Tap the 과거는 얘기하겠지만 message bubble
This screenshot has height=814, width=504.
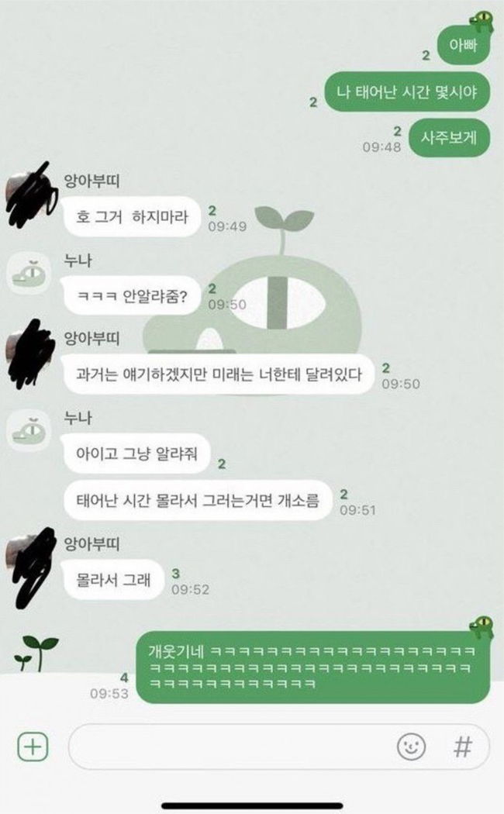(x=219, y=374)
